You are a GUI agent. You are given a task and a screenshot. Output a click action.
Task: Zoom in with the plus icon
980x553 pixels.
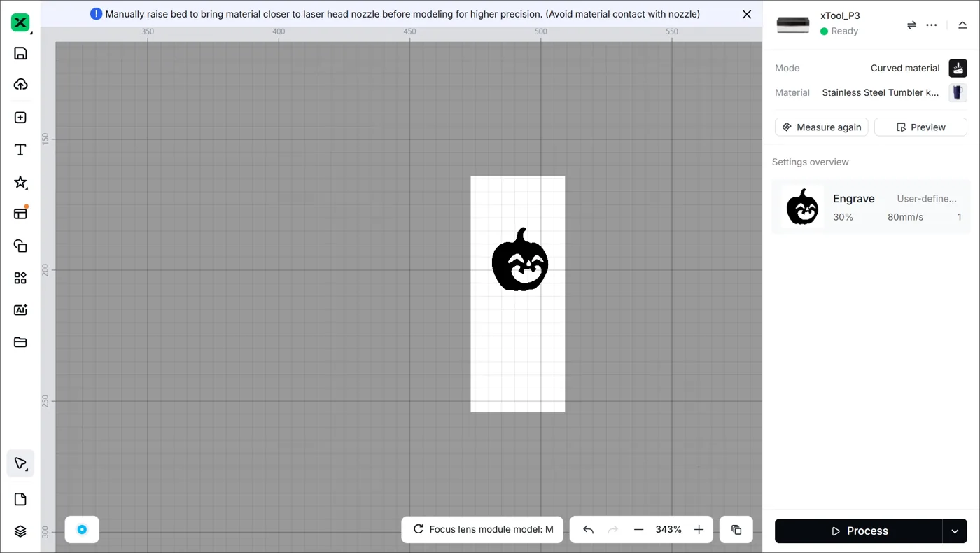(699, 530)
